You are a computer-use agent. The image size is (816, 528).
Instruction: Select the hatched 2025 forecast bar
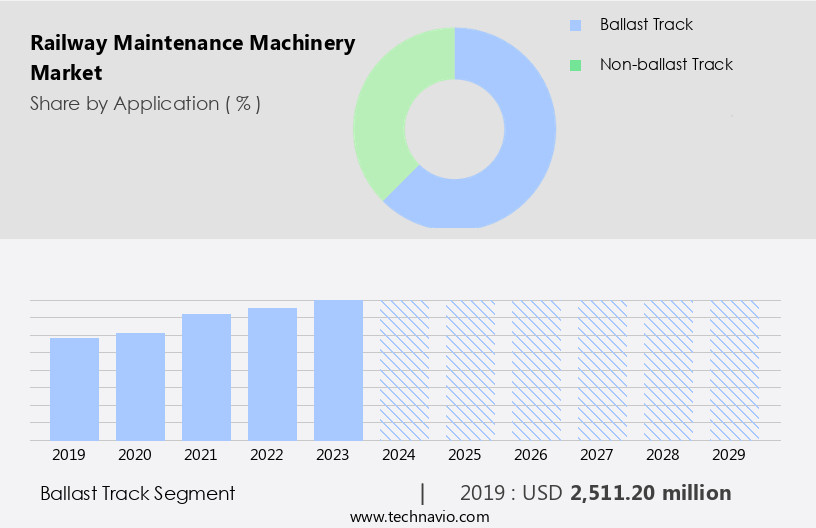pyautogui.click(x=470, y=370)
